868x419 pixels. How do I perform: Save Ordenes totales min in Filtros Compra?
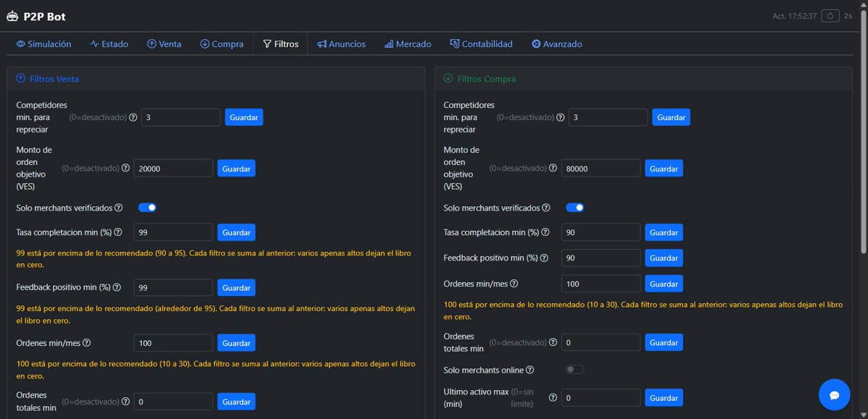click(663, 342)
